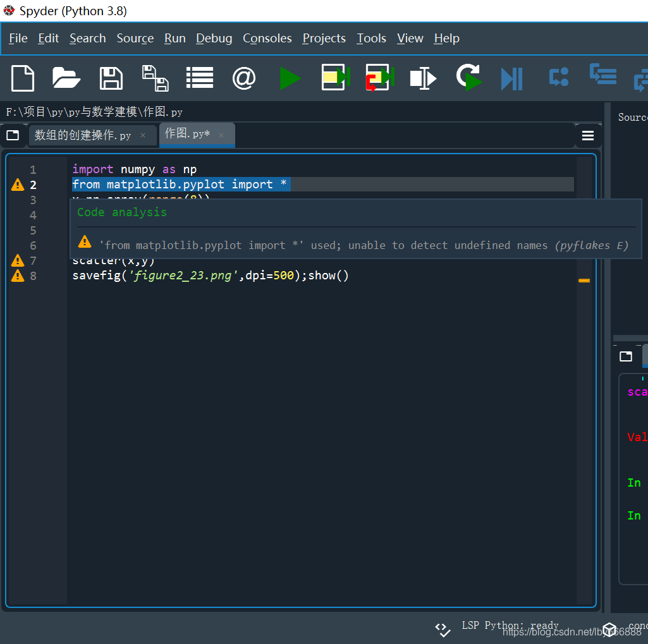Open file using the folder icon
This screenshot has width=648, height=644.
(x=66, y=78)
